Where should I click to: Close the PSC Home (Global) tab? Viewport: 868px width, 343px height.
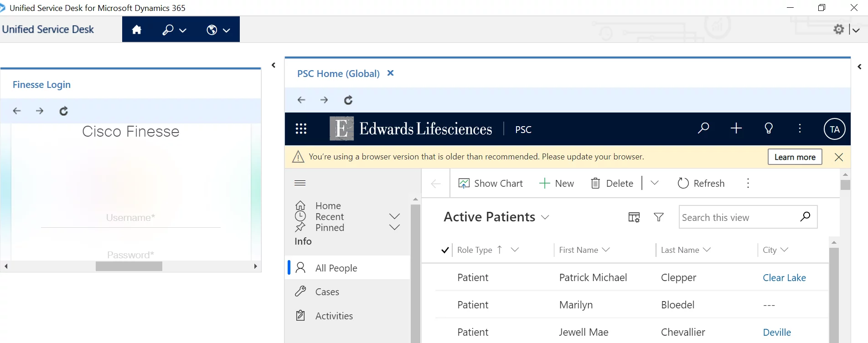point(390,73)
